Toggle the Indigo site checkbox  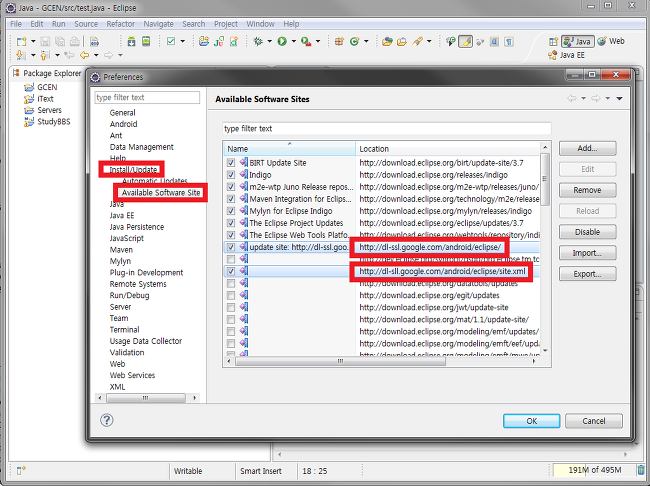coord(231,175)
